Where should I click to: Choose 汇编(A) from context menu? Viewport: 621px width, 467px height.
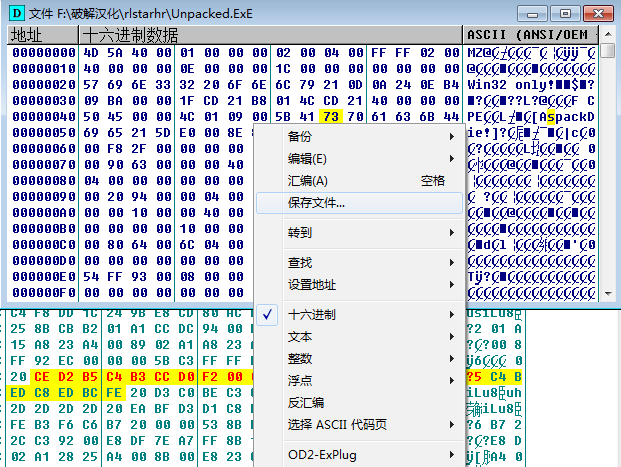click(360, 181)
